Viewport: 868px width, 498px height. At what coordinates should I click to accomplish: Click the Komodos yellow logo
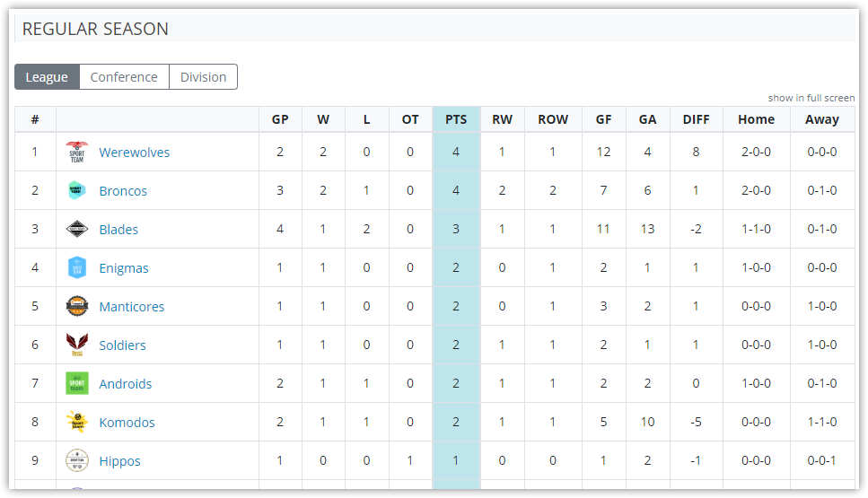77,423
